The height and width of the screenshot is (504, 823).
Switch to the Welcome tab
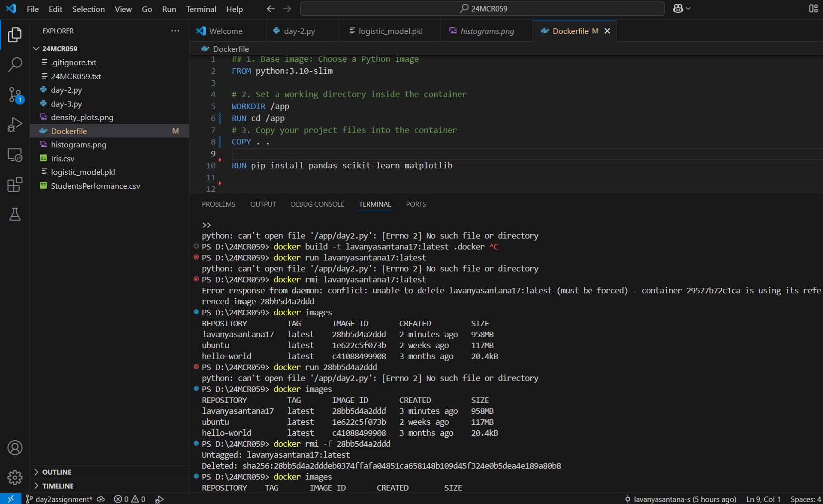[x=226, y=31]
